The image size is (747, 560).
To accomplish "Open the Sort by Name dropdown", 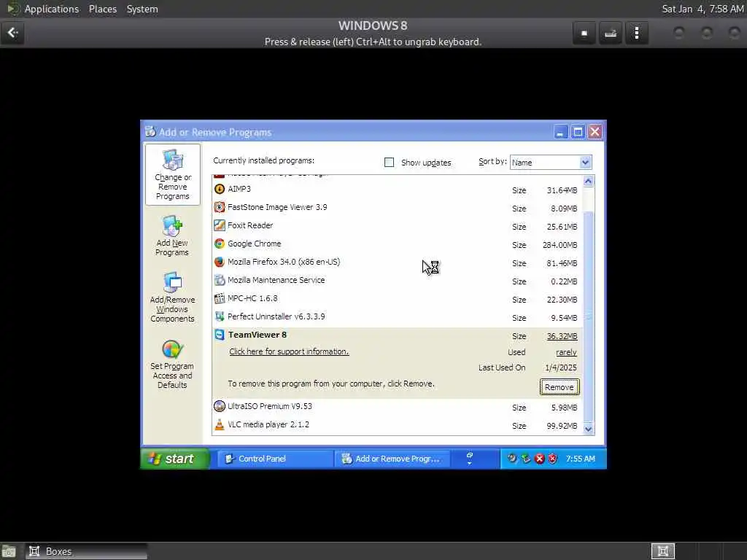I will 551,163.
